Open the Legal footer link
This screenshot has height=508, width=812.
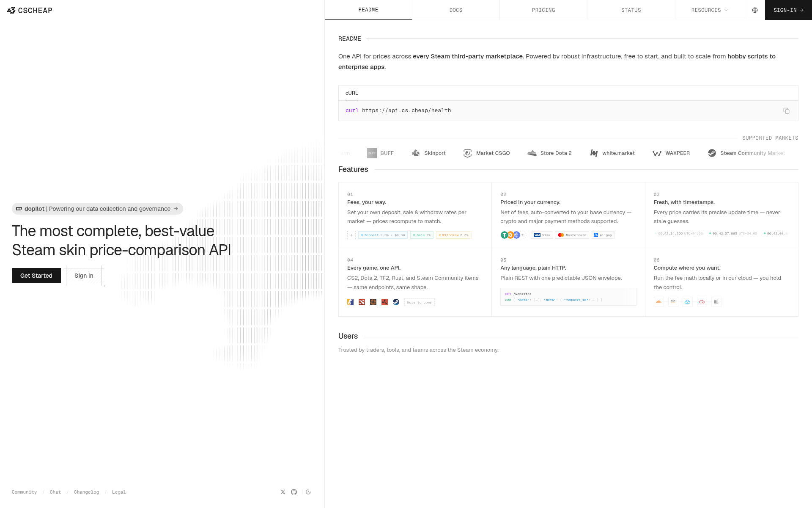pos(119,492)
